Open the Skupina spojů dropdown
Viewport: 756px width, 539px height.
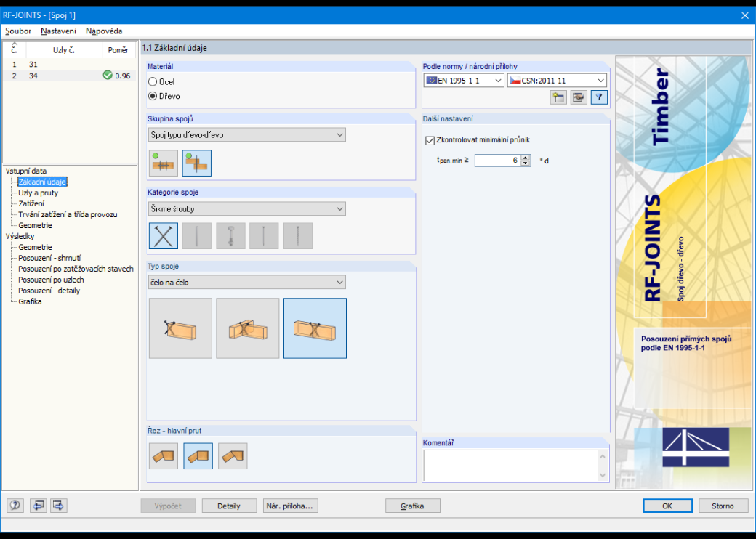tap(247, 135)
